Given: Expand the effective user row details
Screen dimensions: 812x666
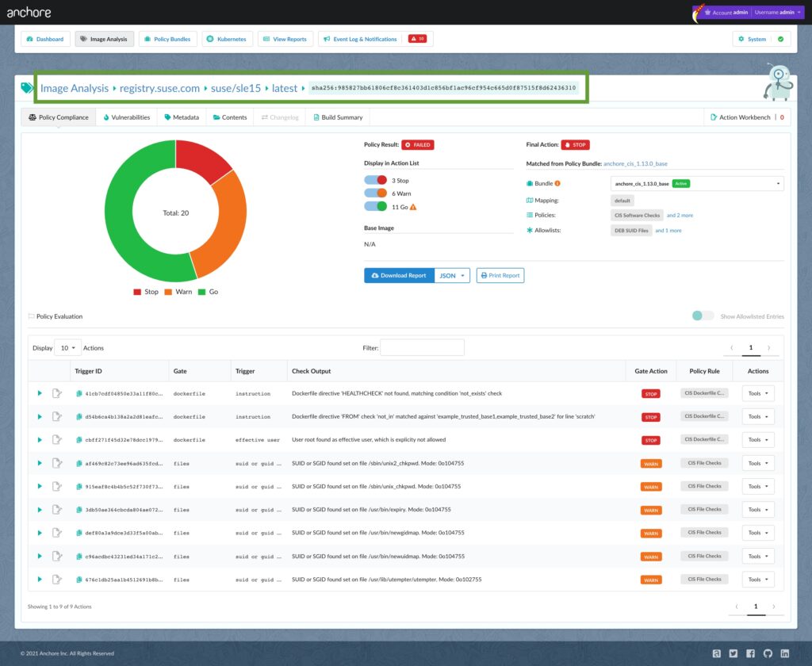Looking at the screenshot, I should pos(39,439).
